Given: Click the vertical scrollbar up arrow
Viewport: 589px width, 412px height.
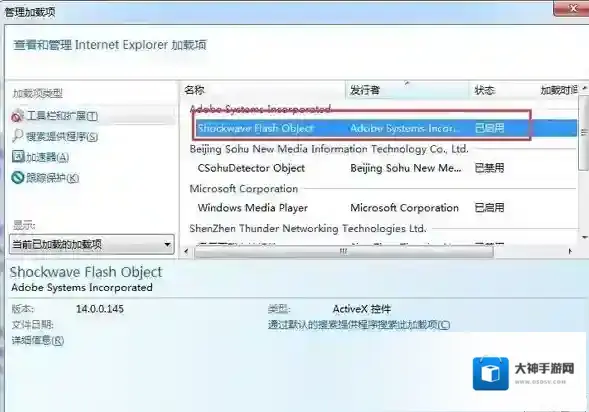Looking at the screenshot, I should tap(584, 88).
